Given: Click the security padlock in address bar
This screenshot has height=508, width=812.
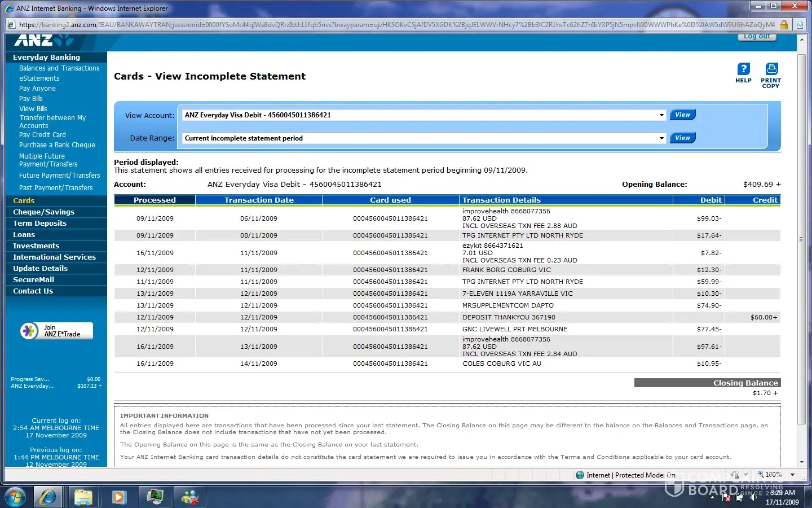Looking at the screenshot, I should (x=784, y=25).
